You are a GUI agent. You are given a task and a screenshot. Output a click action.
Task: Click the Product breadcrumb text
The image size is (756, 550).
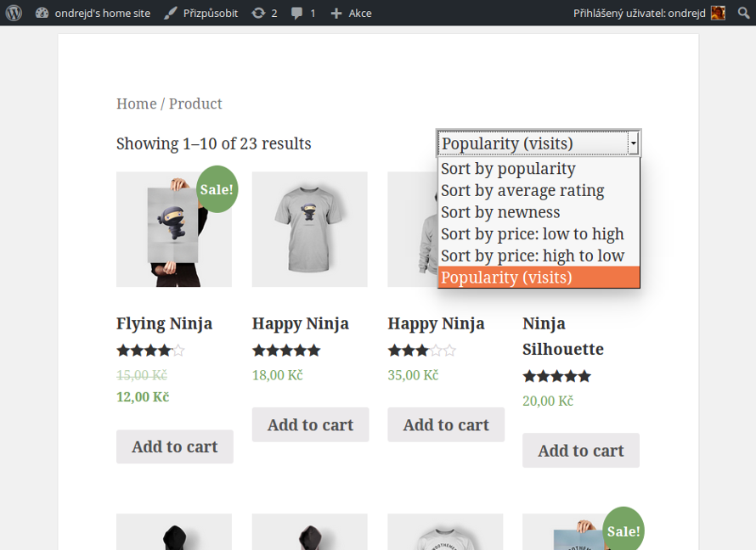[x=195, y=104]
